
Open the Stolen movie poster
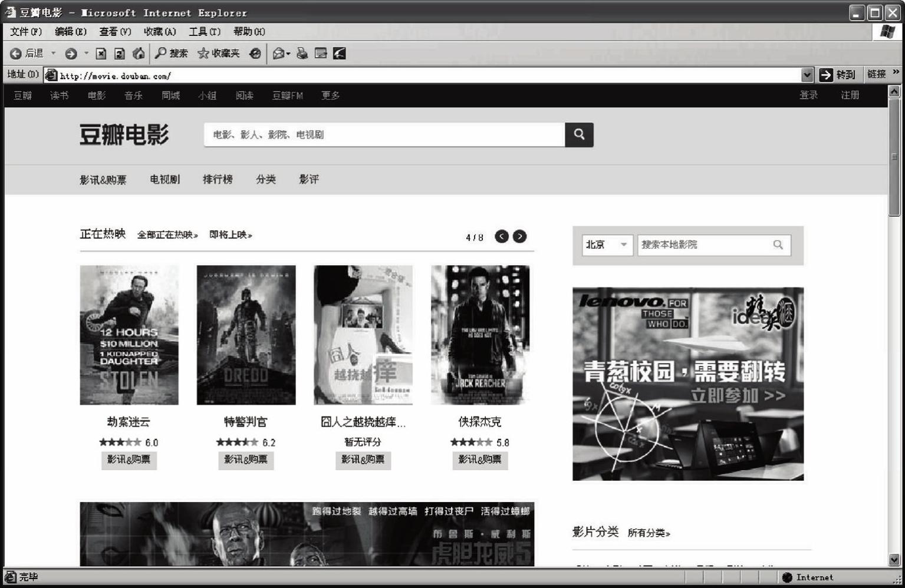click(x=129, y=335)
